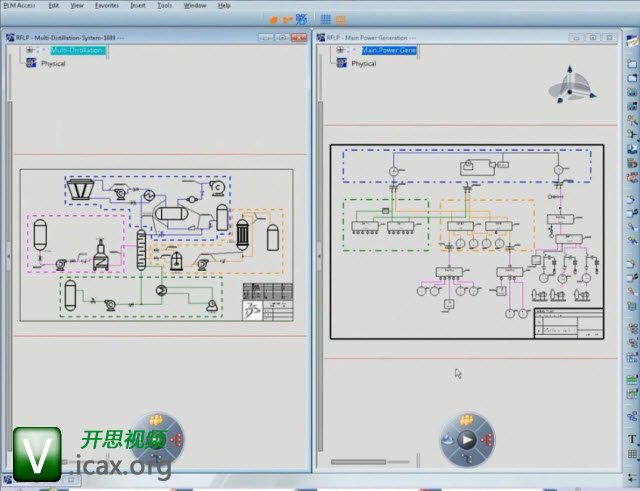Expand the Main Power Generation tree node
The image size is (640, 491).
click(341, 49)
